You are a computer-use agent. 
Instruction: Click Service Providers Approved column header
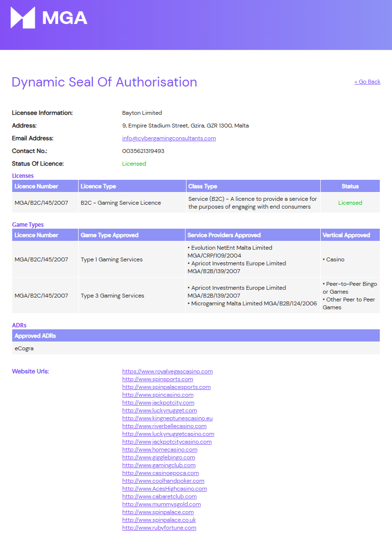click(x=253, y=235)
